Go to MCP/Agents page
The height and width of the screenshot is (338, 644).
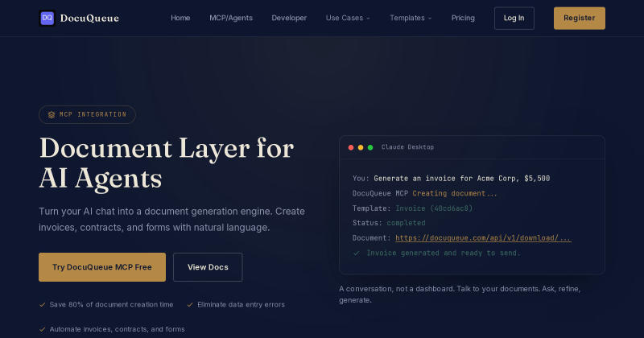click(231, 18)
